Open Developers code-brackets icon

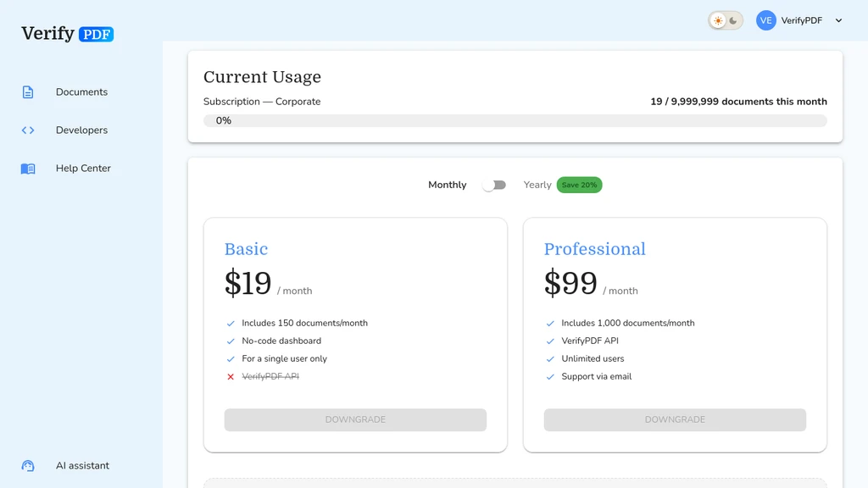coord(28,130)
